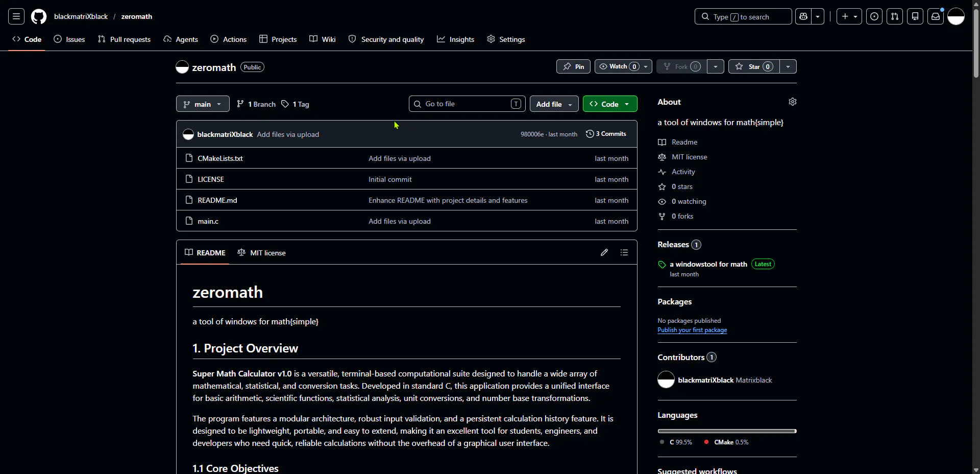Expand the Star lists dropdown arrow
This screenshot has width=980, height=474.
[x=788, y=66]
